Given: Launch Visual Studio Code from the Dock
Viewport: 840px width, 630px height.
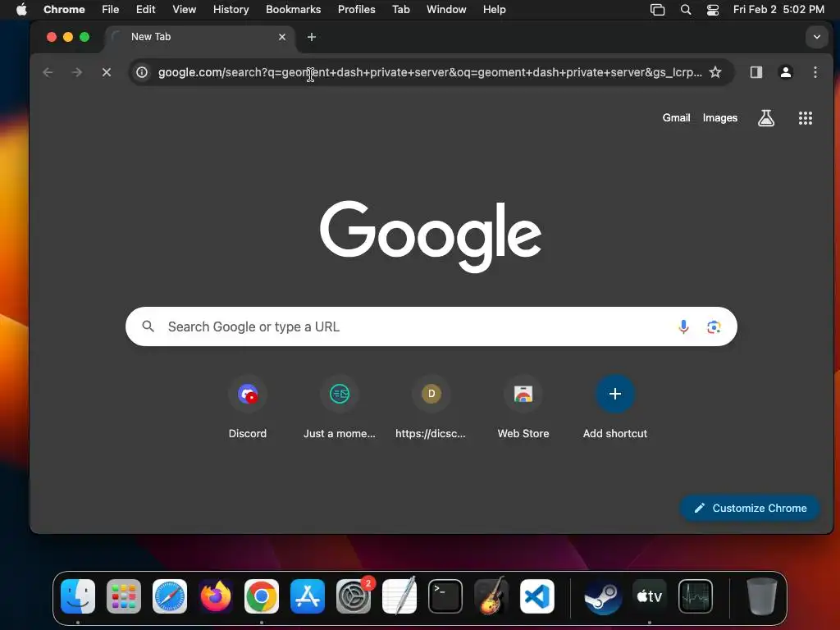Looking at the screenshot, I should click(536, 596).
